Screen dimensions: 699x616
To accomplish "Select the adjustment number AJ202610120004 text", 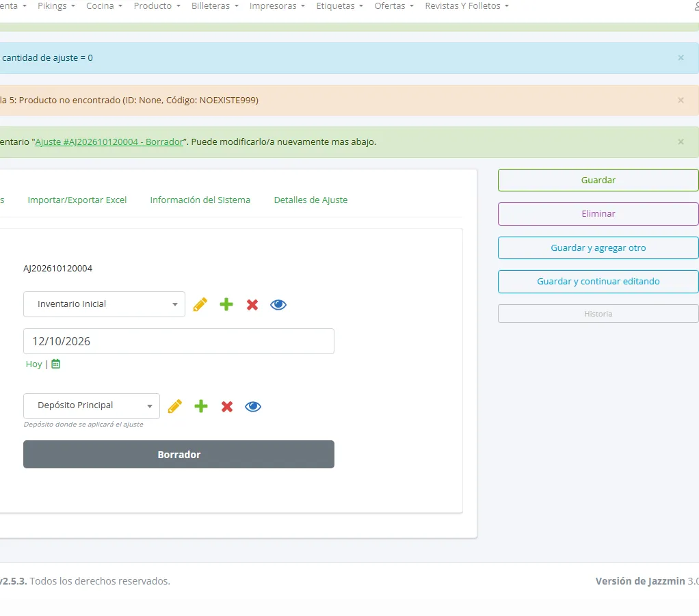I will [58, 268].
